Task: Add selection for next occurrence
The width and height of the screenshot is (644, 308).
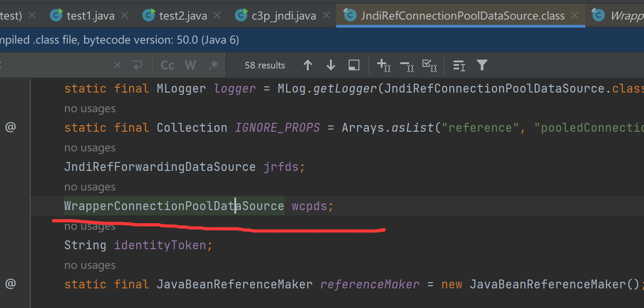Action: coord(383,65)
